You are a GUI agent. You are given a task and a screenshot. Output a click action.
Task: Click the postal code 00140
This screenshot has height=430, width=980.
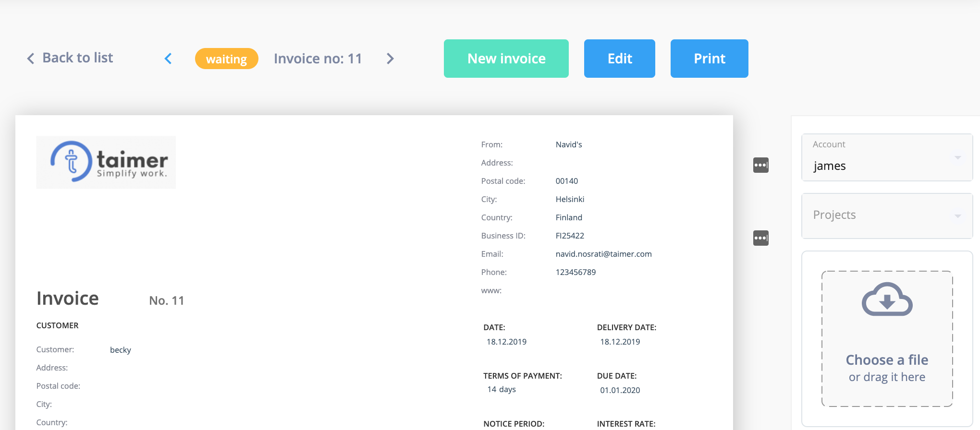[567, 181]
